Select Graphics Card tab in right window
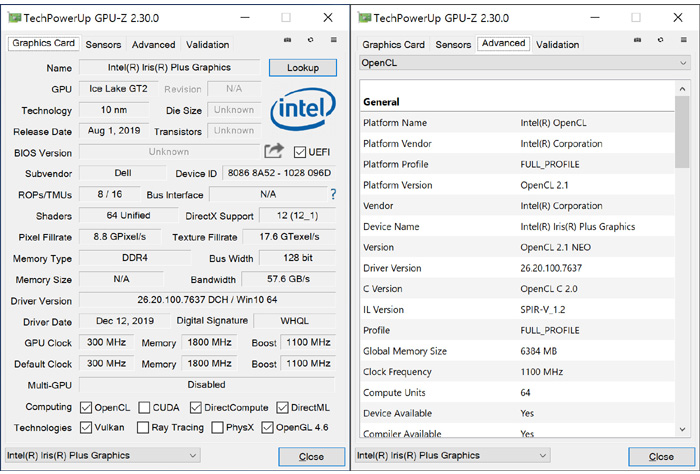Screen dimensions: 700x474 393,45
